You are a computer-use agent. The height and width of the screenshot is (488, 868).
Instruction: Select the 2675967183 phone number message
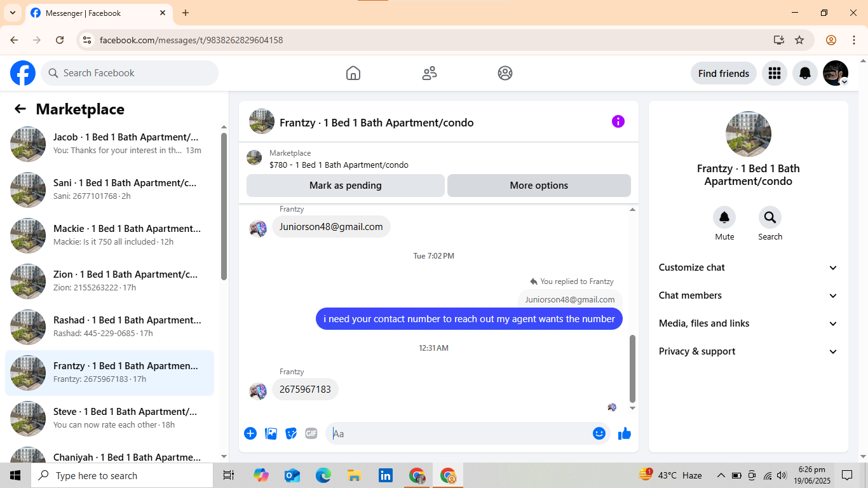[x=305, y=390]
